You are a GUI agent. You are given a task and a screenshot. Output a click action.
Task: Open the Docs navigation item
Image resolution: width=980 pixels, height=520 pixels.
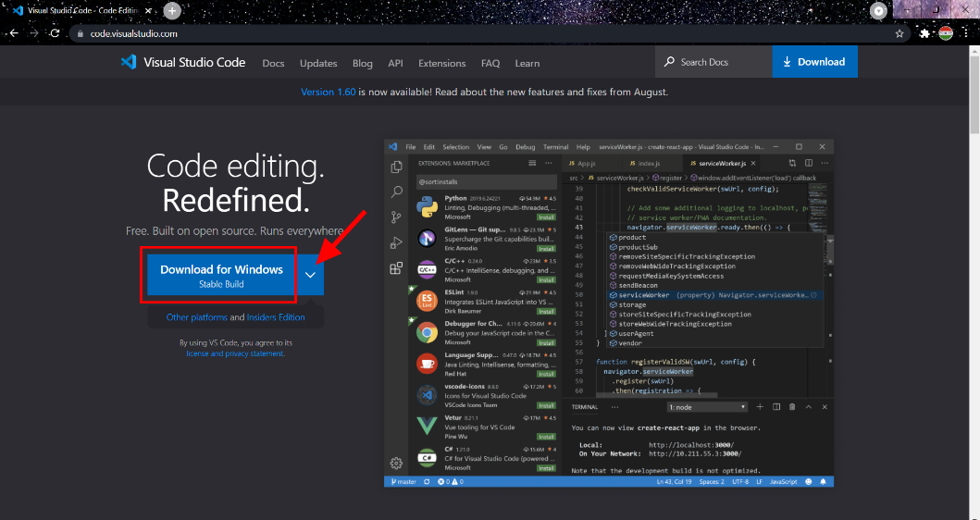point(273,63)
